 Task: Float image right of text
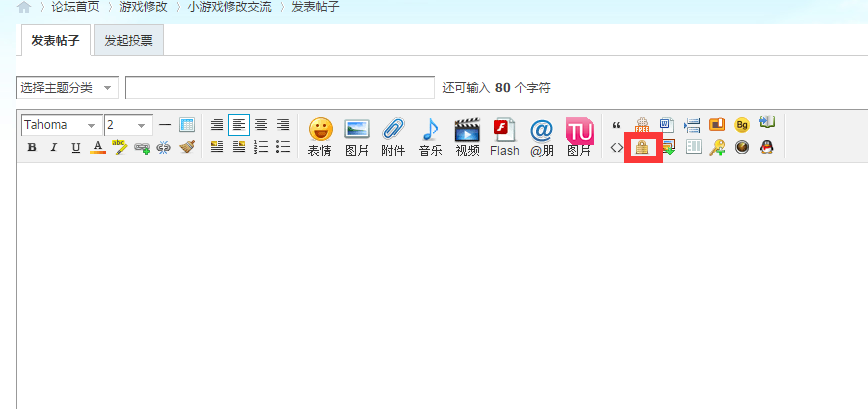click(239, 147)
